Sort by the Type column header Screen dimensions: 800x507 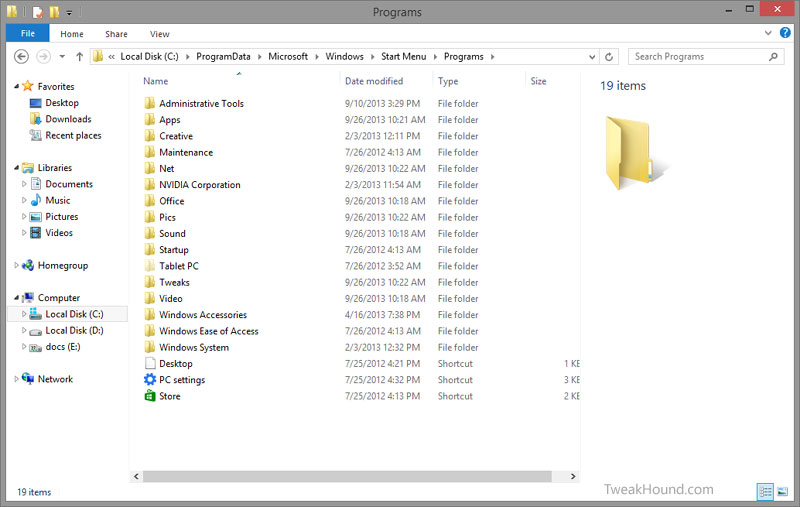coord(447,81)
